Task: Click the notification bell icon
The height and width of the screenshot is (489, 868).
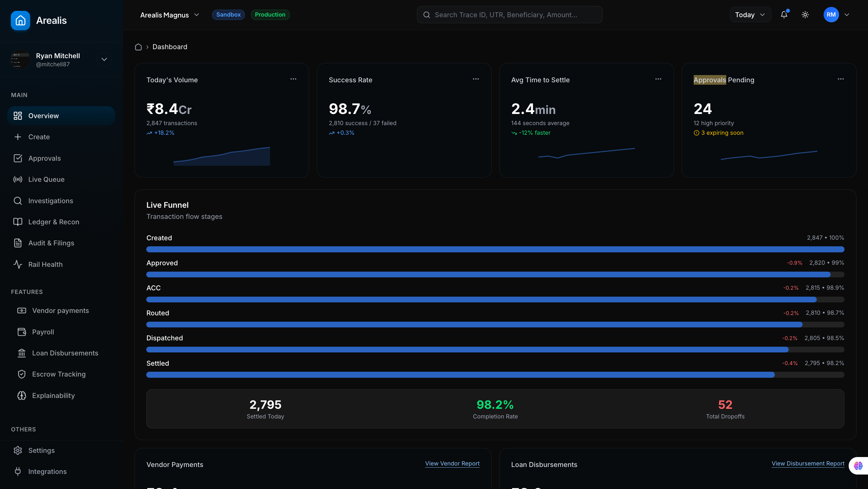Action: pyautogui.click(x=784, y=14)
